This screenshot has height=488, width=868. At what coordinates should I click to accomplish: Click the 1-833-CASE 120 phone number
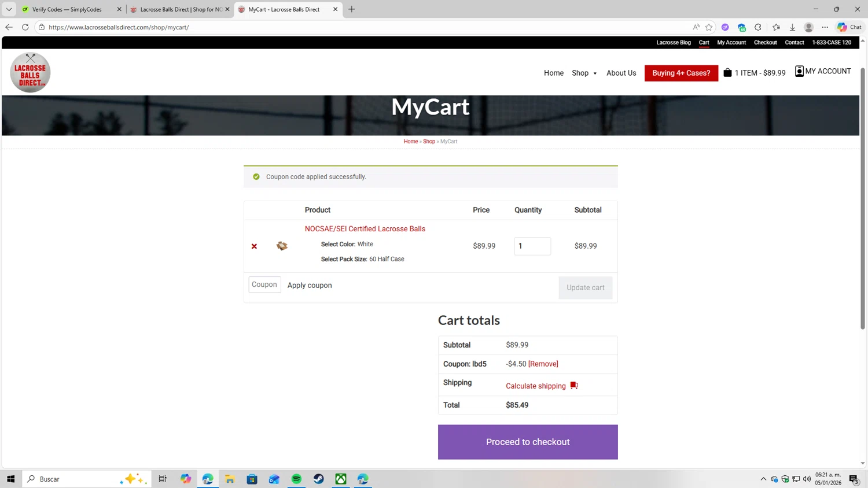tap(832, 42)
